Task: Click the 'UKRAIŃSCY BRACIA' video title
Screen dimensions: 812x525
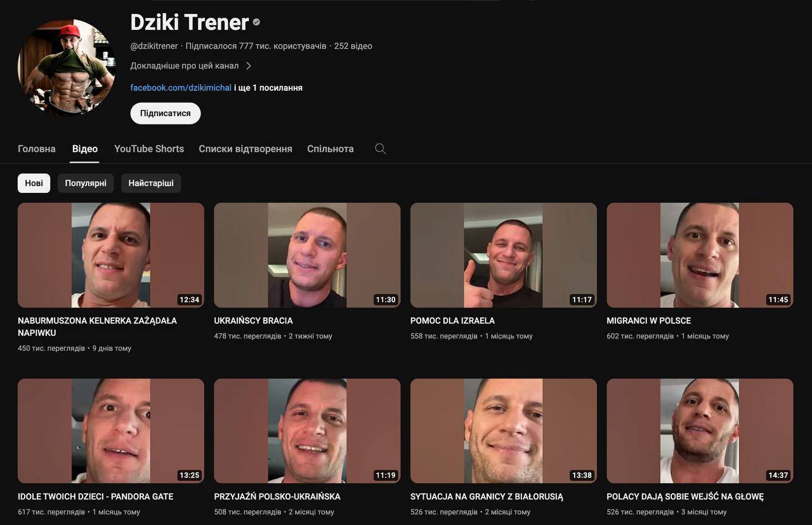Action: [x=254, y=321]
